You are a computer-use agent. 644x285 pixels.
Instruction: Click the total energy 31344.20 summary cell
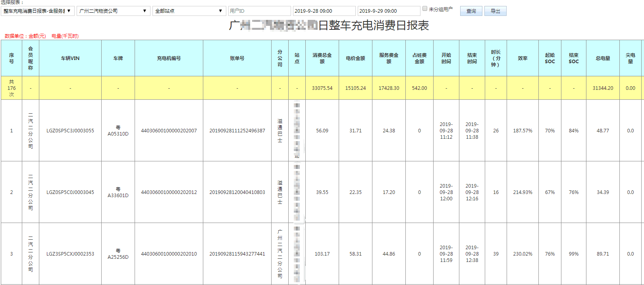pyautogui.click(x=603, y=88)
